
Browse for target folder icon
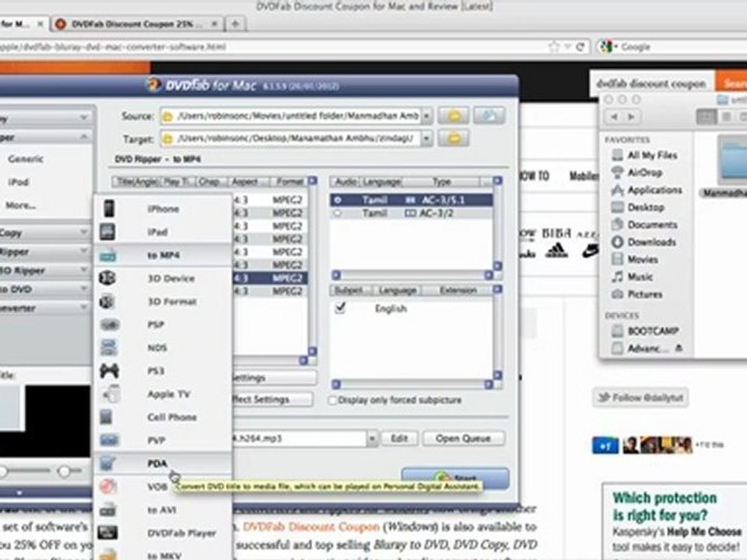[x=454, y=138]
